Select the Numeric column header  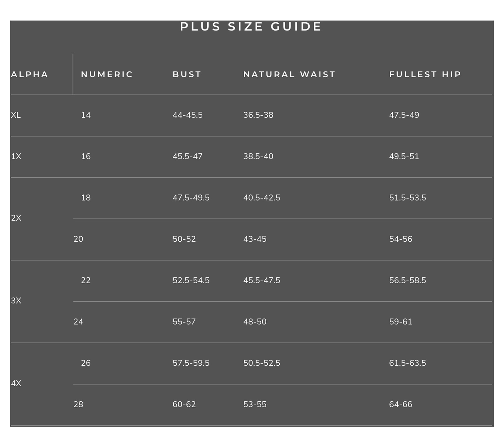[107, 74]
